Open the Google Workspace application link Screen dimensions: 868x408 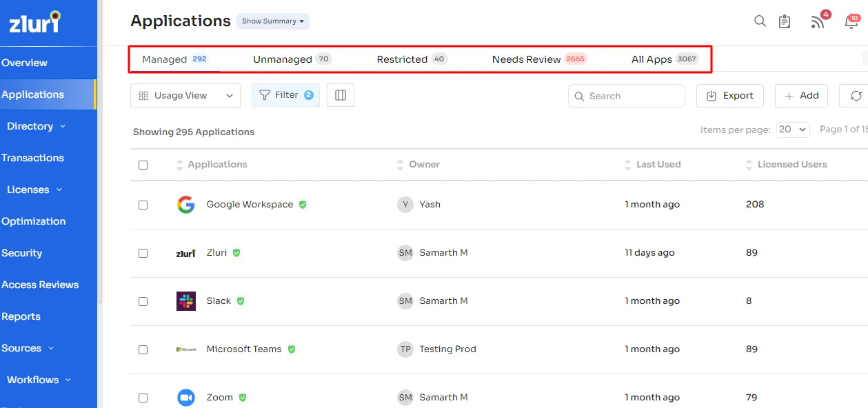tap(250, 205)
